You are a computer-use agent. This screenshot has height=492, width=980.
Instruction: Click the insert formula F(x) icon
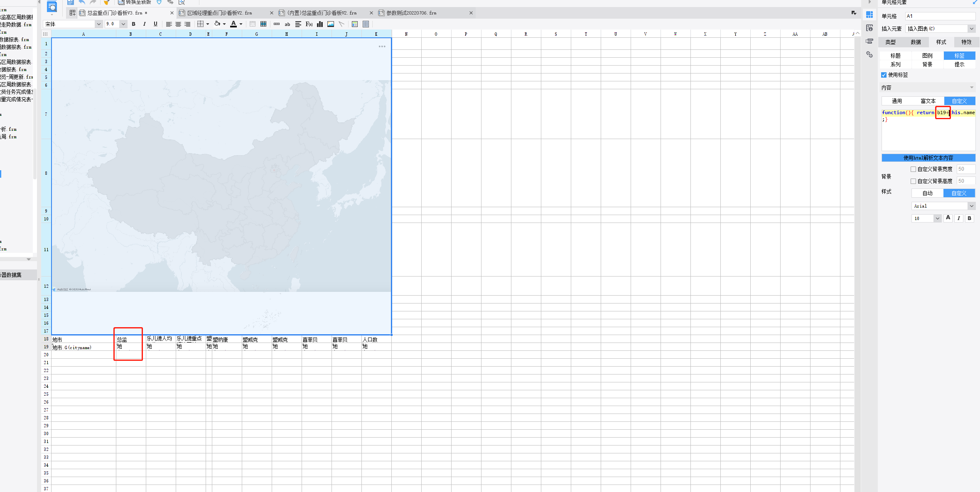pyautogui.click(x=309, y=24)
